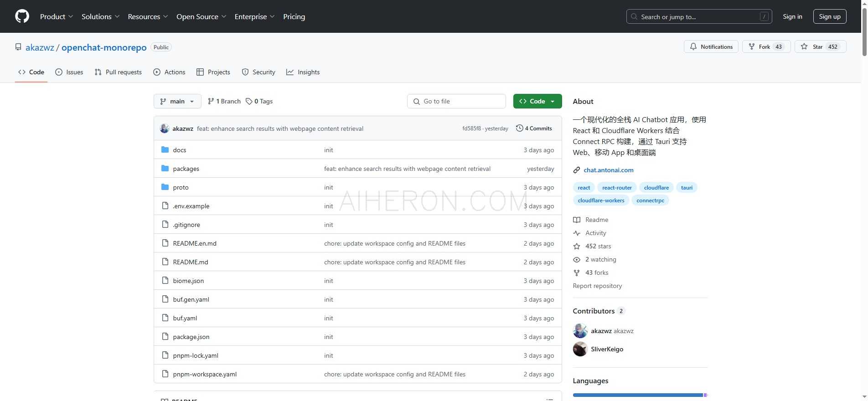The width and height of the screenshot is (868, 401).
Task: Click Report repository link
Action: pos(597,286)
